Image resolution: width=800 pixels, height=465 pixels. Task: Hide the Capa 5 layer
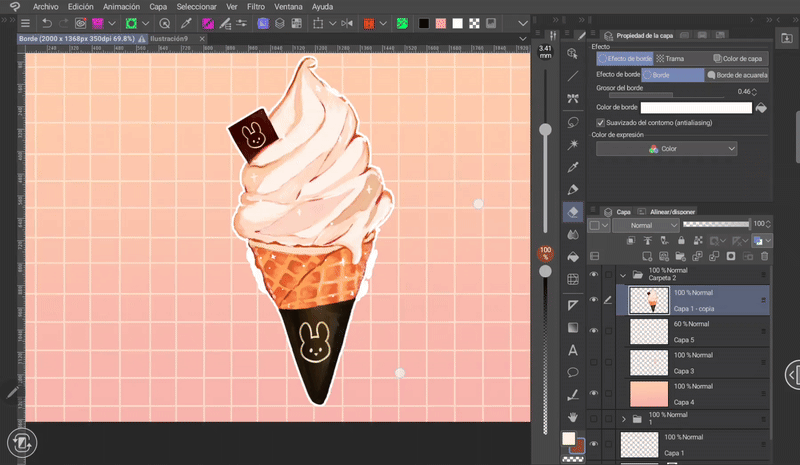click(594, 331)
